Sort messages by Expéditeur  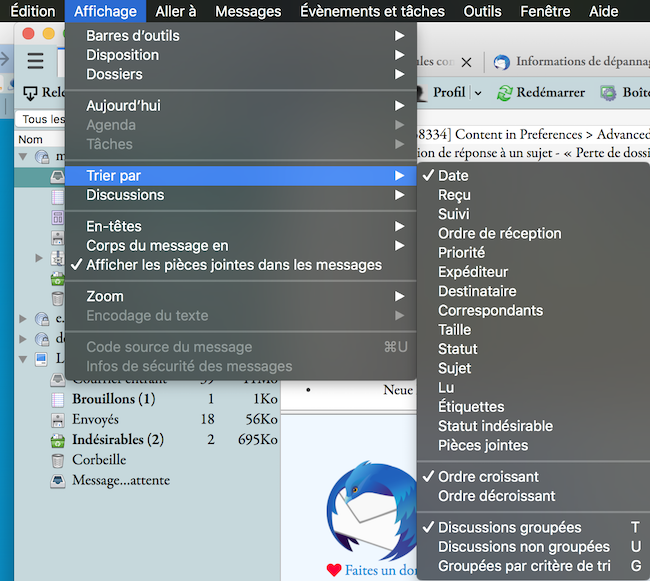533,272
